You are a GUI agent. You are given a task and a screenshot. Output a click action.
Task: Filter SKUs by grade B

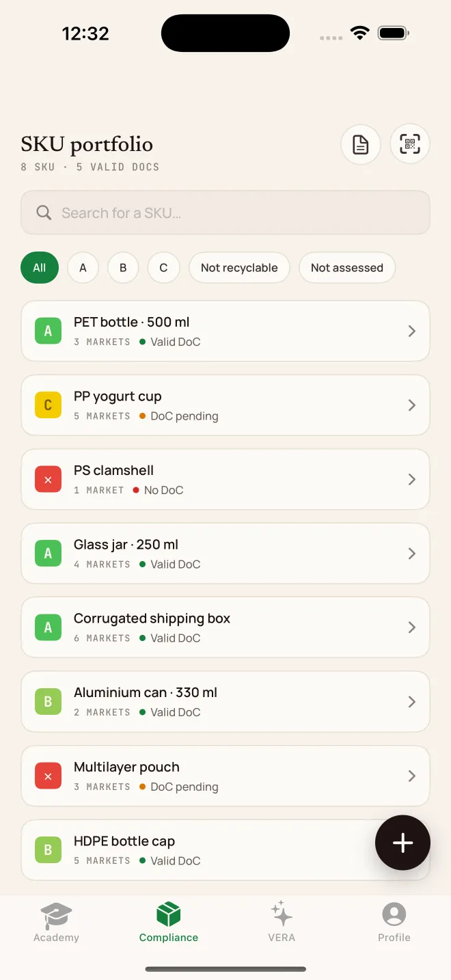(123, 268)
